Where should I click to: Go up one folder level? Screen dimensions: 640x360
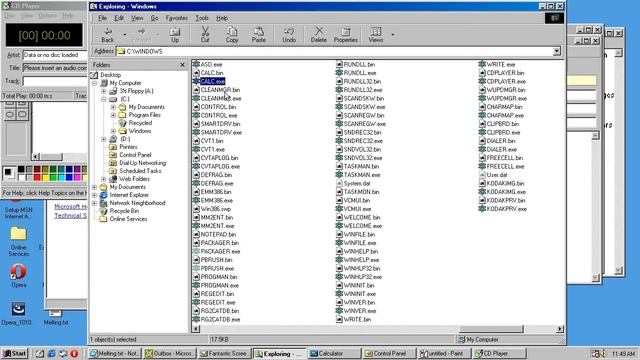coord(175,35)
